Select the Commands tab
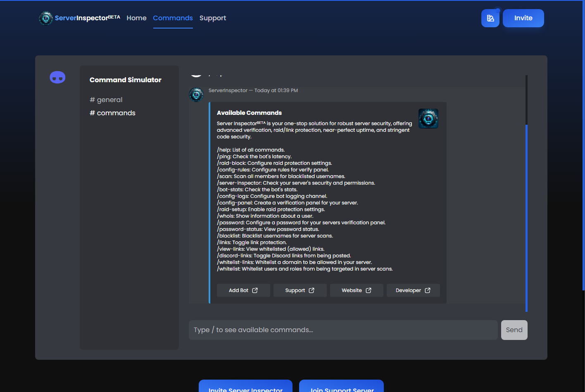 (173, 18)
